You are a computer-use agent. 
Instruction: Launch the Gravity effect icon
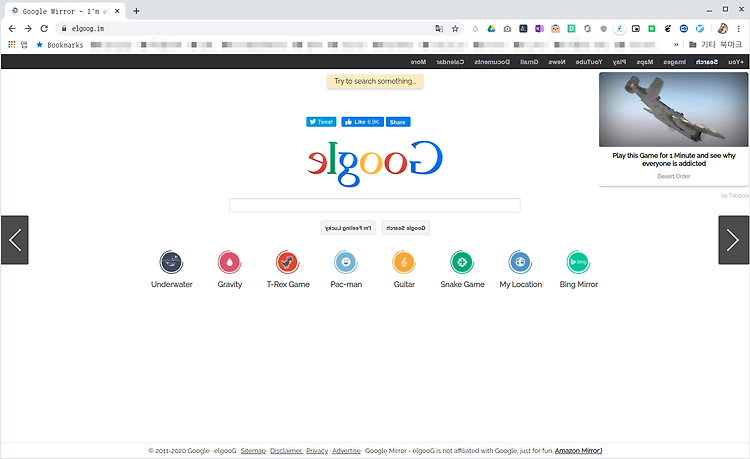230,262
